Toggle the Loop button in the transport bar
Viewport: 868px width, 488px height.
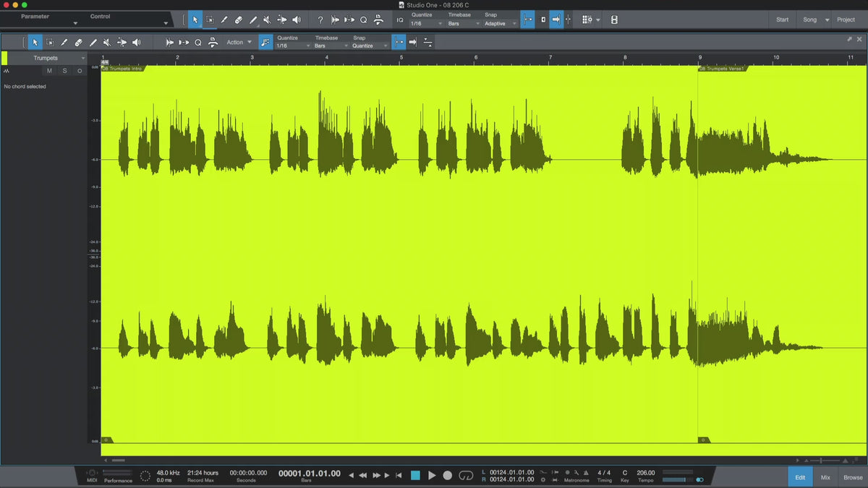click(x=466, y=475)
